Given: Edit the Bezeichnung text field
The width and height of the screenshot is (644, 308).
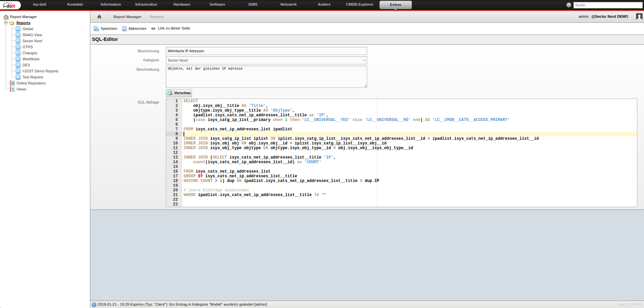Looking at the screenshot, I should coord(266,51).
